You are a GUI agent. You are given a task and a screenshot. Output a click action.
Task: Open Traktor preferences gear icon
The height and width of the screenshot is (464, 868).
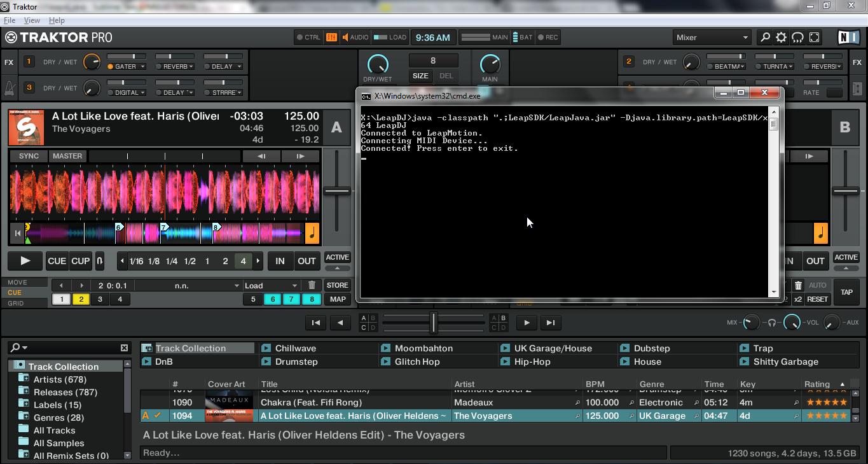[x=782, y=38]
